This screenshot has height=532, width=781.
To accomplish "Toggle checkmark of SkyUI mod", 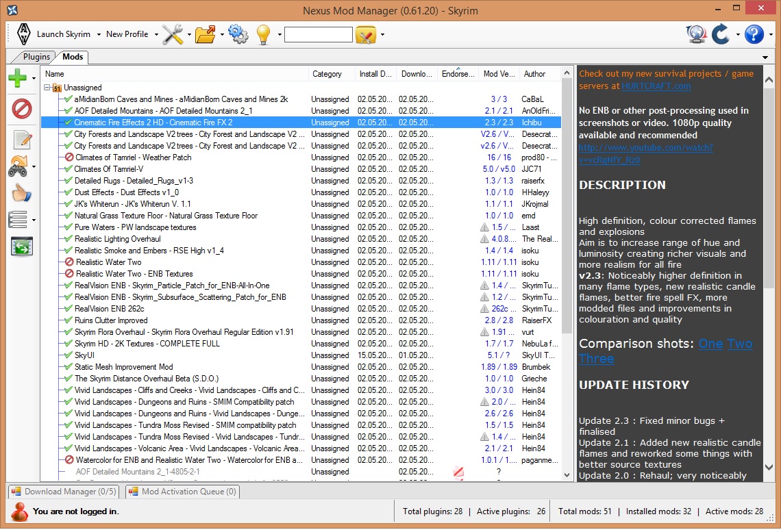I will [69, 355].
